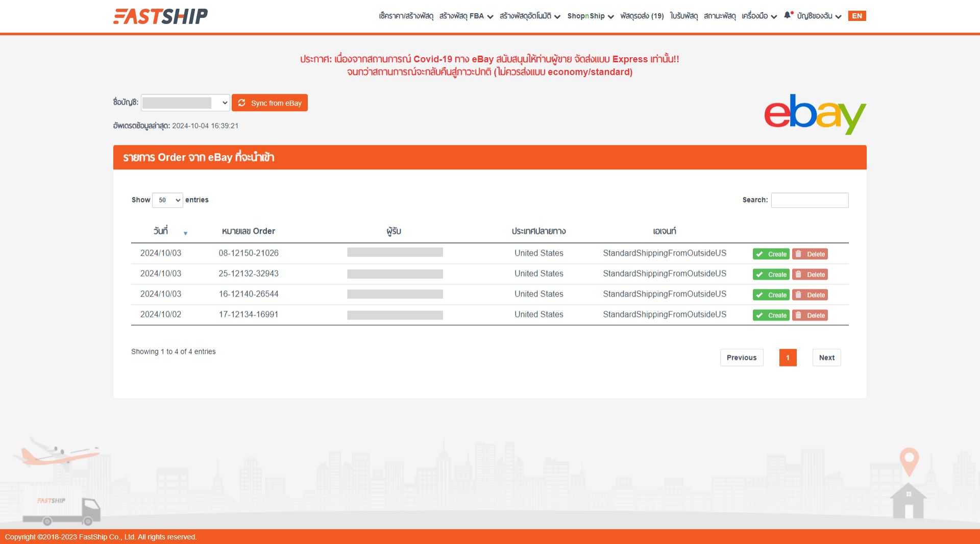Expand the บัญชีของฉัน account dropdown
The height and width of the screenshot is (544, 980).
819,16
